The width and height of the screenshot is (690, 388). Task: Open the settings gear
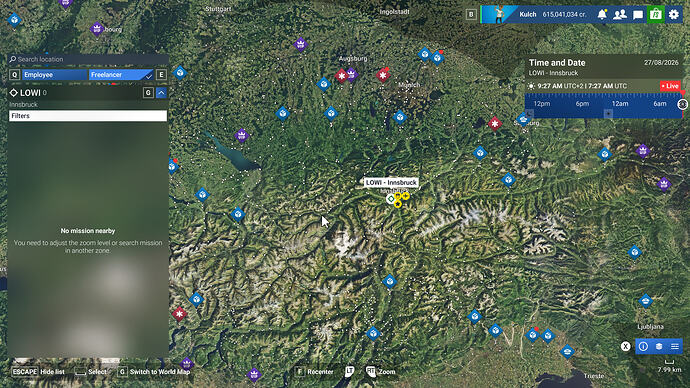click(674, 15)
